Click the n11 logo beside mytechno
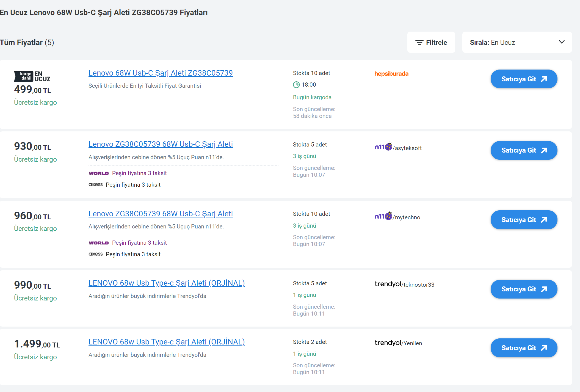Image resolution: width=580 pixels, height=392 pixels. (383, 216)
